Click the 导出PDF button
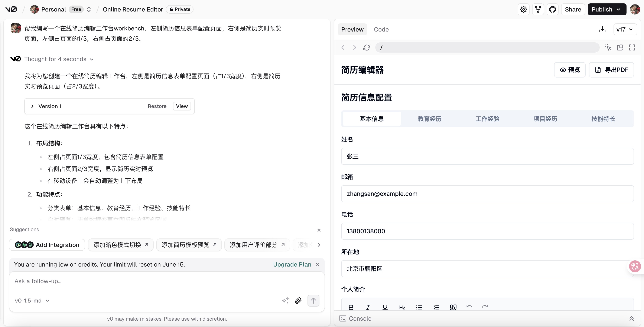This screenshot has width=644, height=327. click(x=611, y=70)
